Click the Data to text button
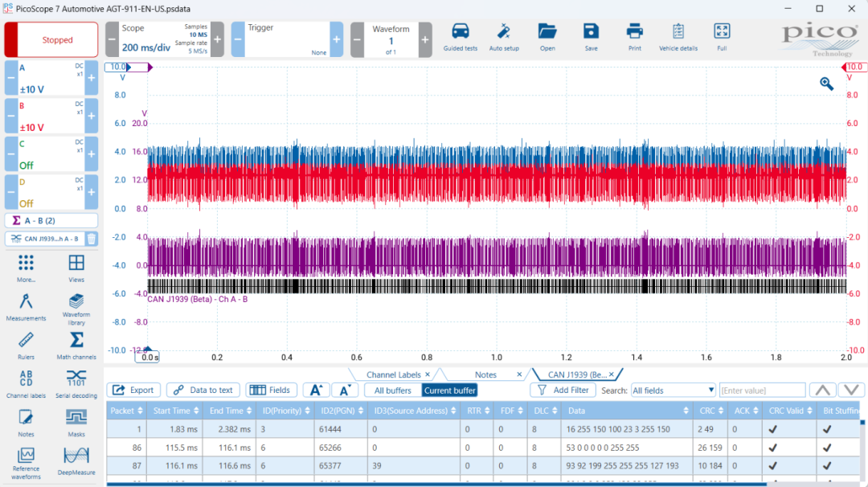The height and width of the screenshot is (487, 868). click(203, 390)
